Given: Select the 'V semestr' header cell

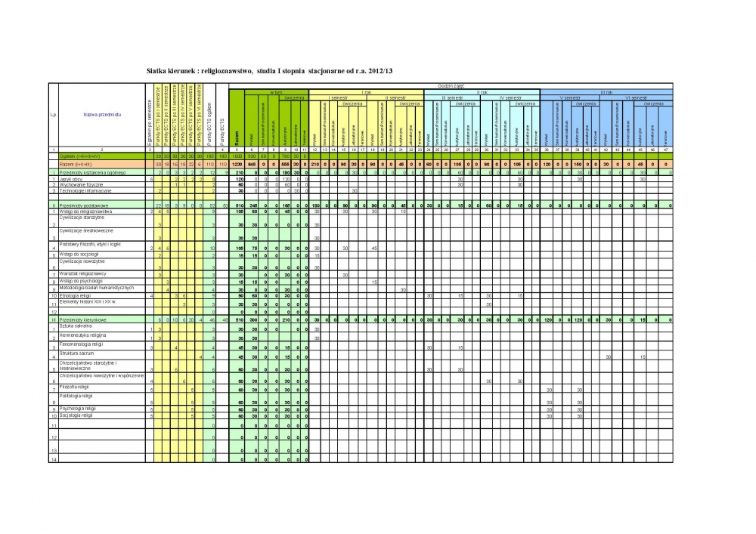Looking at the screenshot, I should click(569, 98).
